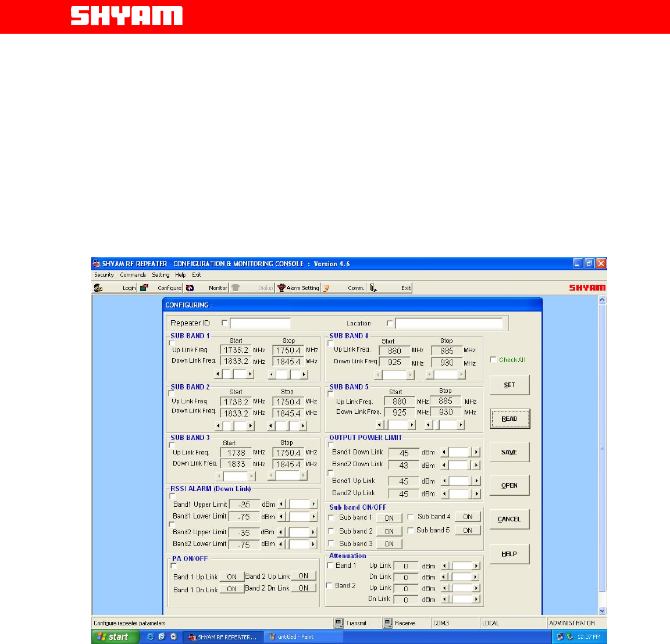Click Attenuation Band 1 Dn Link slider track
The height and width of the screenshot is (644, 670).
click(462, 577)
